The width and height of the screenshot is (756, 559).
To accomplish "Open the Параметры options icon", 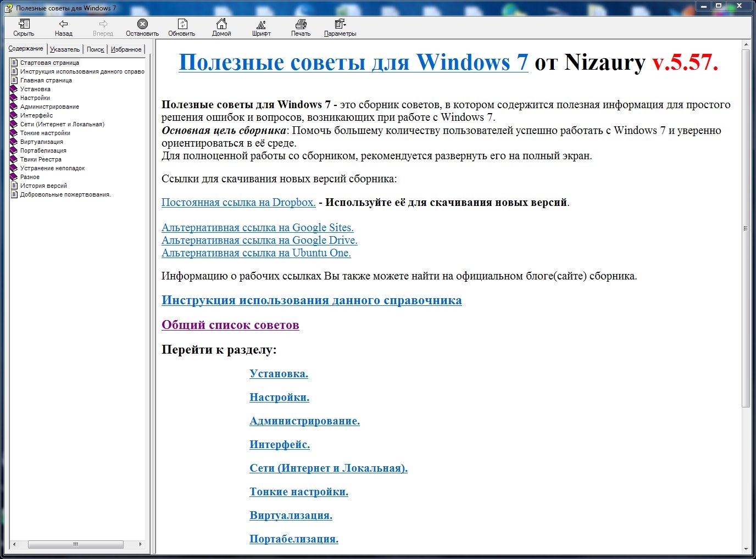I will tap(340, 24).
